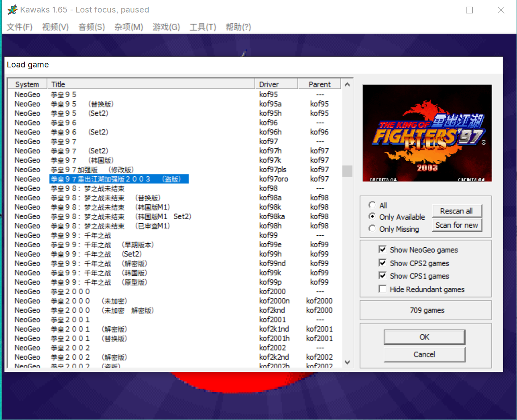The height and width of the screenshot is (420, 517).
Task: Click the OK button to load game
Action: tap(424, 337)
